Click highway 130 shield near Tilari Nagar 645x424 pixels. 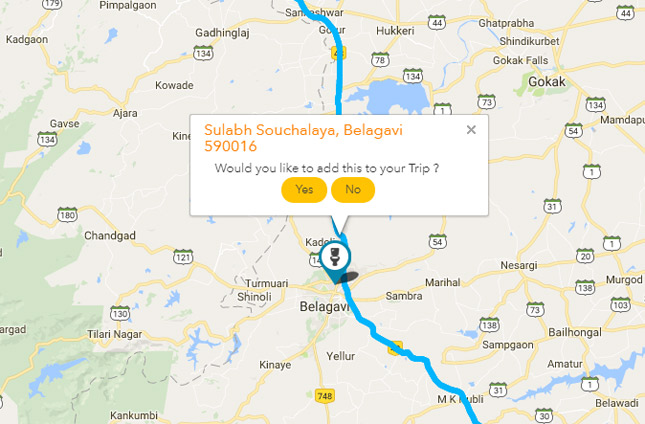point(120,314)
